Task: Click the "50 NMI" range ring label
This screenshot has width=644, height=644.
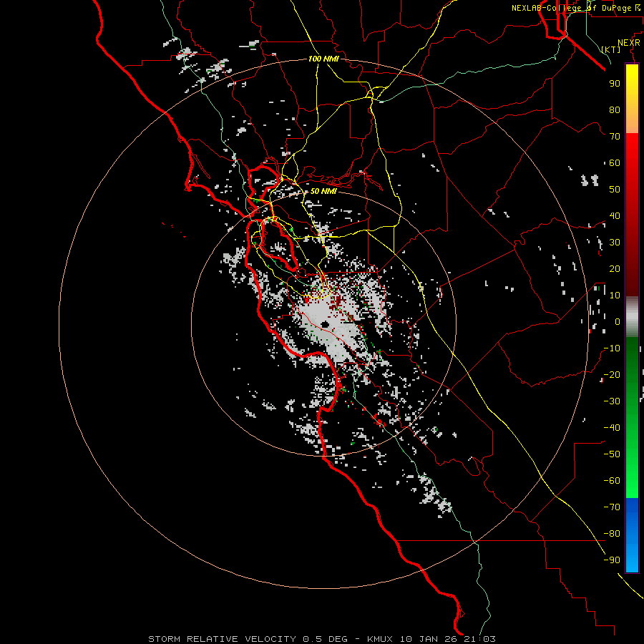Action: [323, 191]
